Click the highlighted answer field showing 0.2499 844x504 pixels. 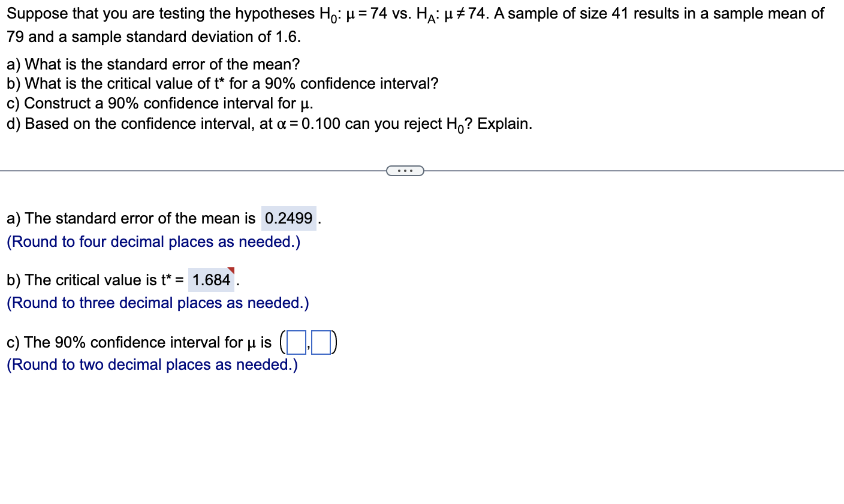pos(288,218)
